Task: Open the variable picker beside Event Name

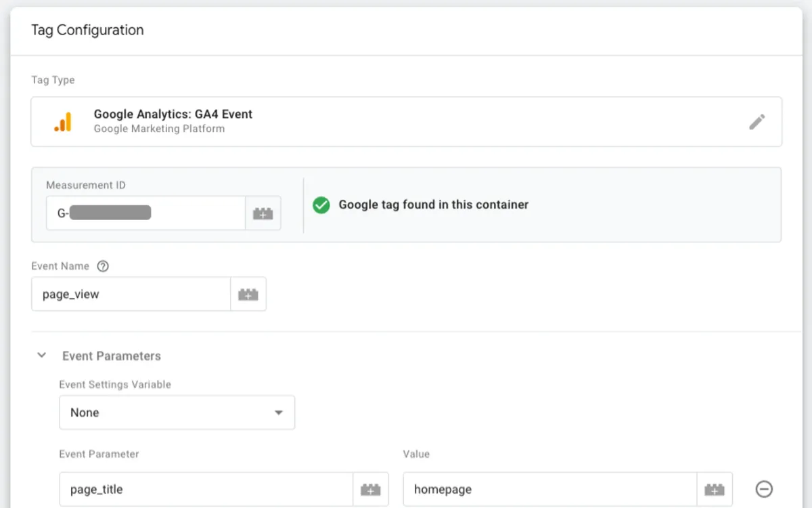Action: pyautogui.click(x=248, y=294)
